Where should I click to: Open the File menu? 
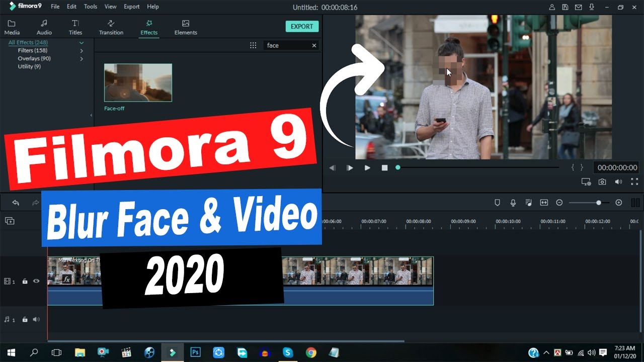point(55,7)
